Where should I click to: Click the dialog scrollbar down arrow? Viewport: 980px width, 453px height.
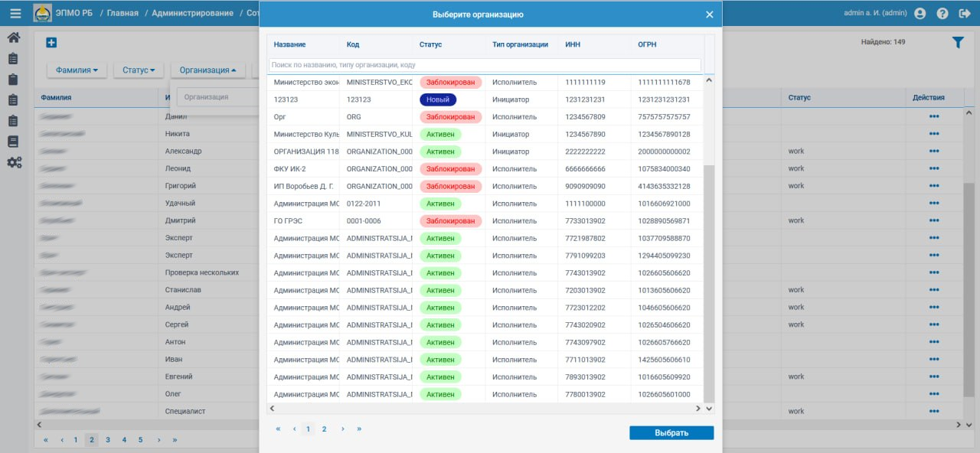pos(708,409)
